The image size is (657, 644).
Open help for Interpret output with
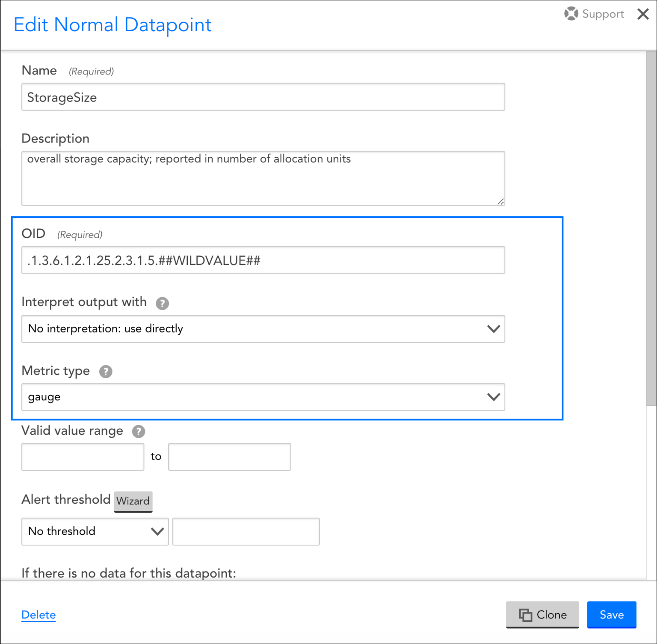click(162, 303)
